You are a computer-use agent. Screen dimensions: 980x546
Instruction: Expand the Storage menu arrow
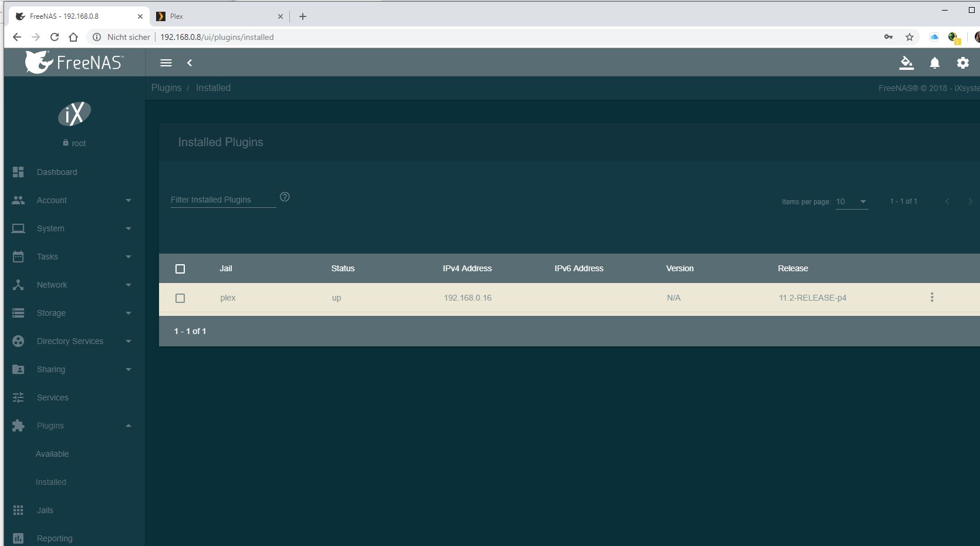pos(129,313)
